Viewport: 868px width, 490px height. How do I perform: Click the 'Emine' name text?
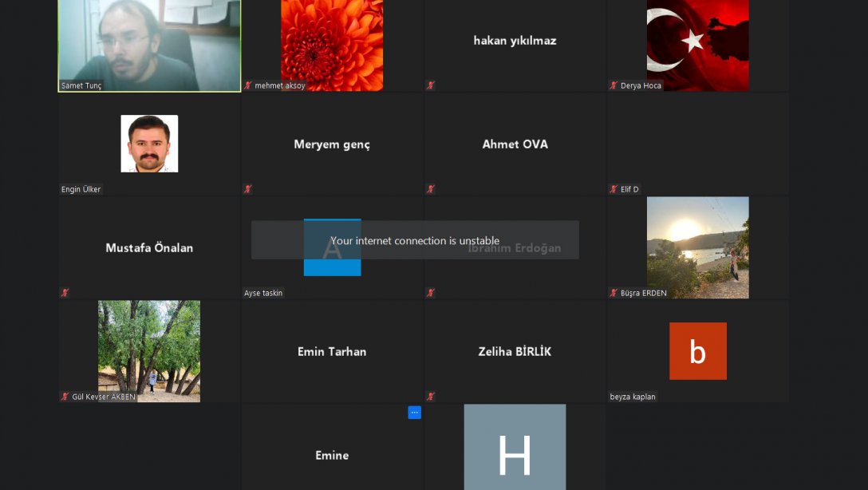[x=332, y=455]
